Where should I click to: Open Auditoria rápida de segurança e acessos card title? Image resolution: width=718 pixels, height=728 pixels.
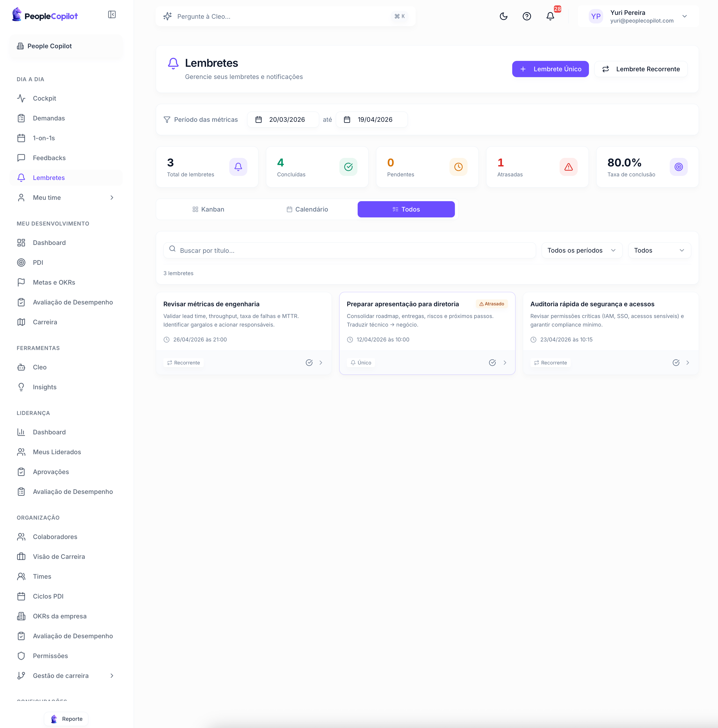pos(592,304)
